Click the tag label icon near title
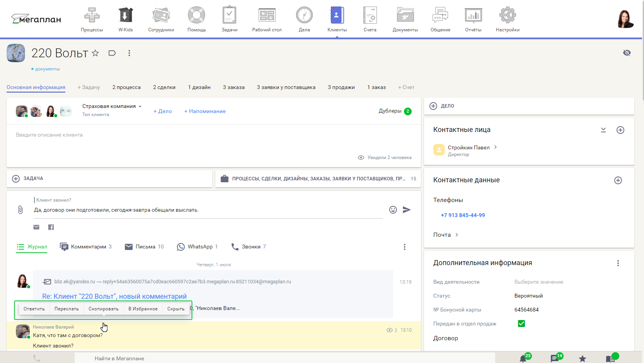644x363 pixels. coord(112,53)
